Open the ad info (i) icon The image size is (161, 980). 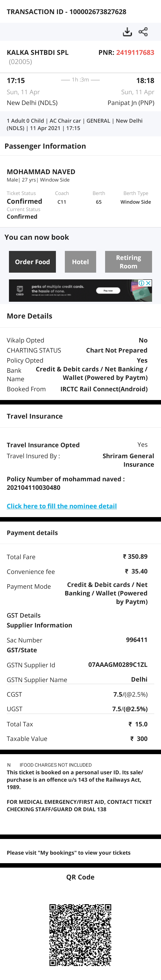pos(141,283)
